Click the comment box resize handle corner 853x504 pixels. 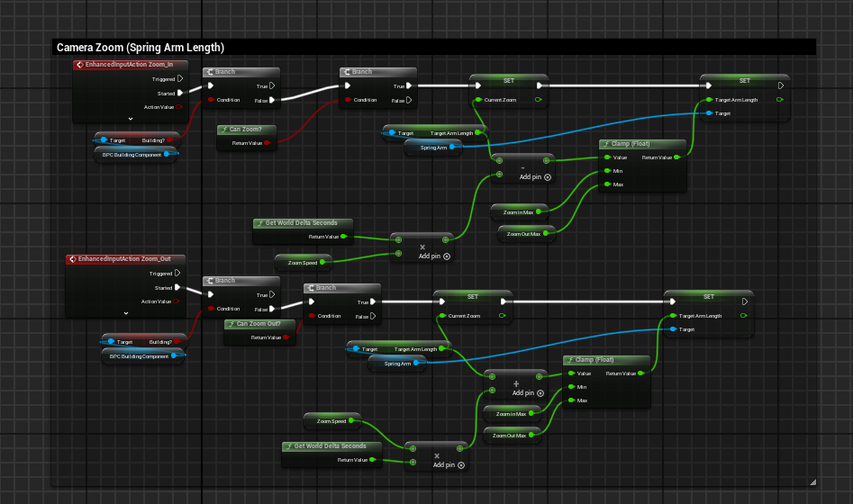812,481
